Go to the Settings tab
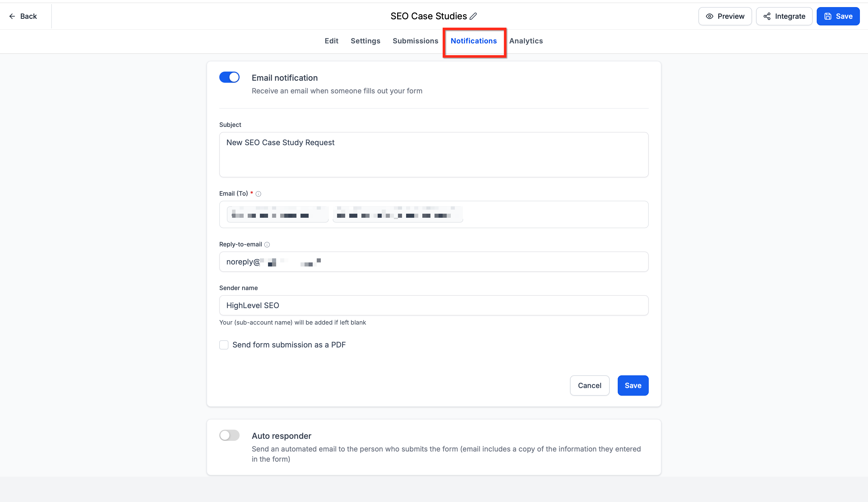The height and width of the screenshot is (502, 868). (x=365, y=41)
